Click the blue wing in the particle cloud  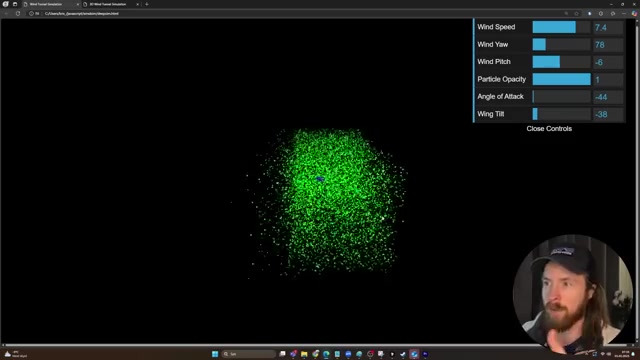point(320,179)
